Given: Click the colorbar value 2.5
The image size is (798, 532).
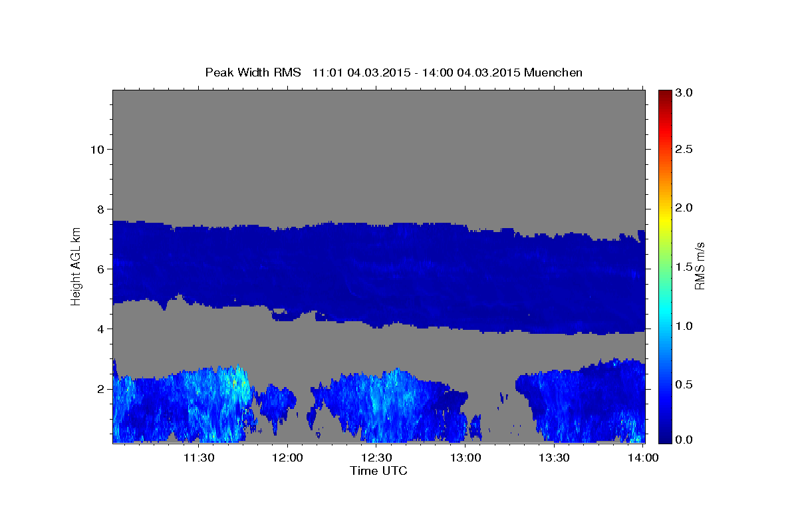Looking at the screenshot, I should click(x=684, y=149).
